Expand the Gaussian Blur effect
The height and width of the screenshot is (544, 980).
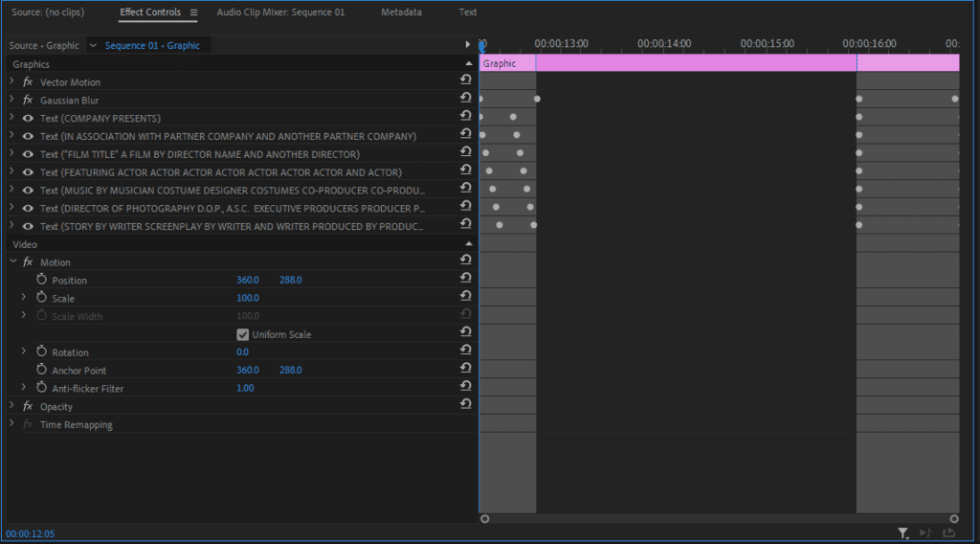pos(11,100)
